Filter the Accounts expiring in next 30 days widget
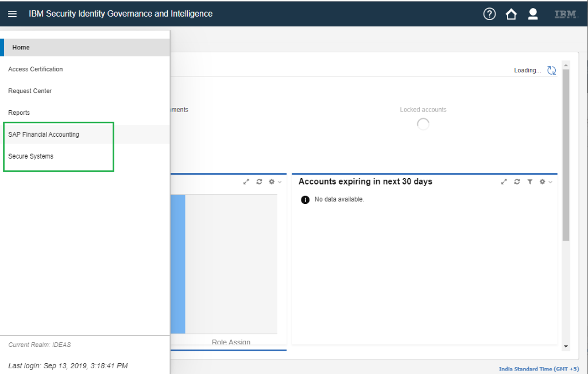The height and width of the screenshot is (374, 588). click(530, 182)
